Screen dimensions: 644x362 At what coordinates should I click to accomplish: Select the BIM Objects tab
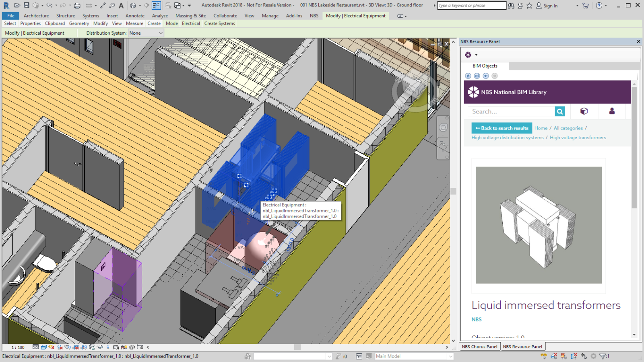pos(485,66)
